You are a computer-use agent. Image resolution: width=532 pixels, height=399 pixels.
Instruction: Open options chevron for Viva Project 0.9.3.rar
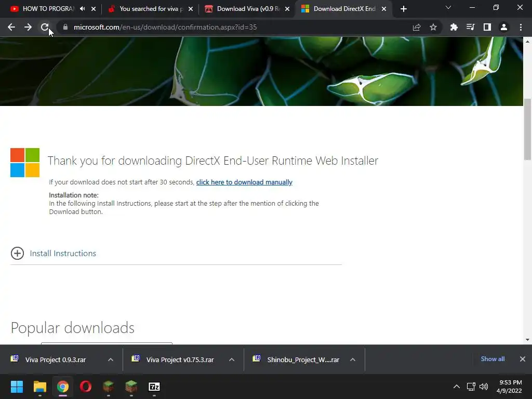(x=111, y=360)
